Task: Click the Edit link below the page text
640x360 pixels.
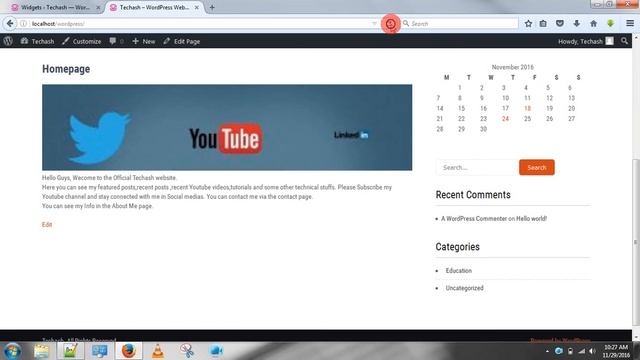Action: (47, 224)
